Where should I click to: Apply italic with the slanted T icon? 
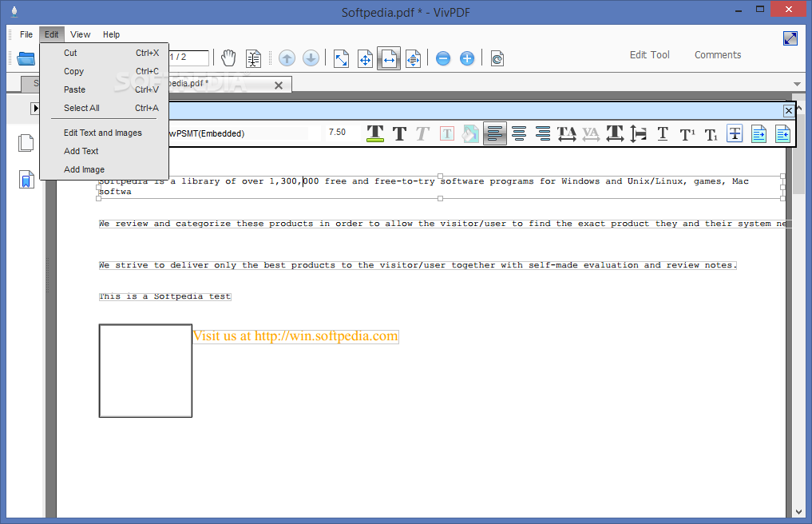tap(422, 133)
